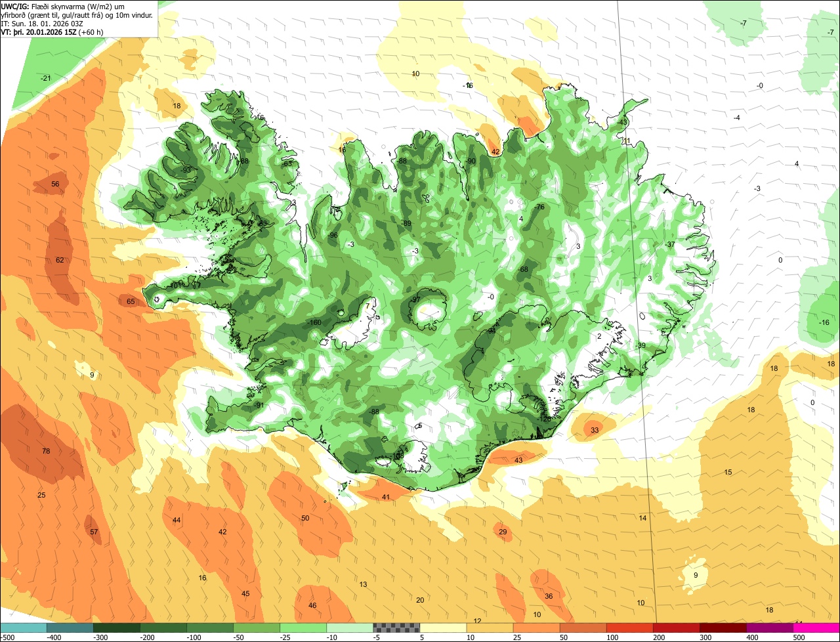Click the 14 flux value on the map
Screen dimensions: 840x642
tap(642, 518)
